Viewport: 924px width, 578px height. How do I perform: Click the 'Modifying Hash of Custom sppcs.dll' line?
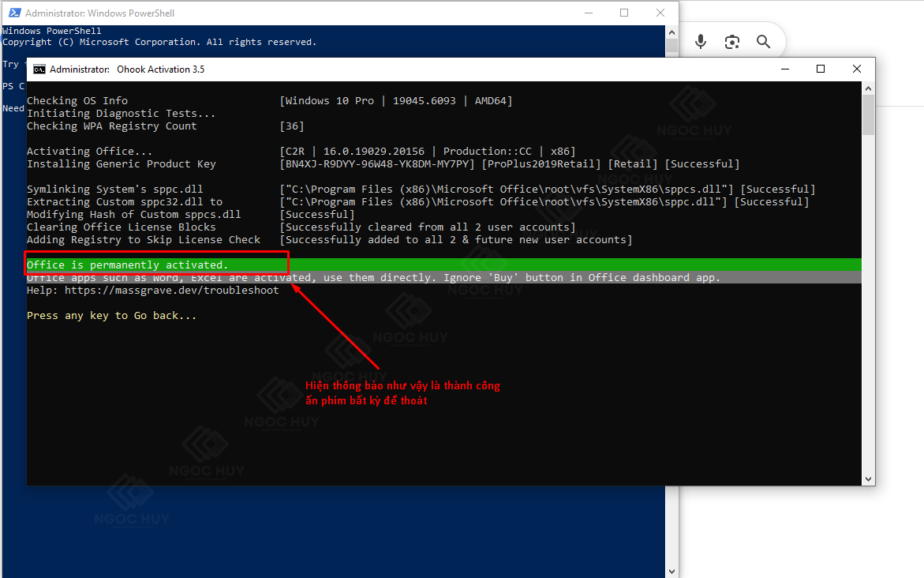(134, 215)
